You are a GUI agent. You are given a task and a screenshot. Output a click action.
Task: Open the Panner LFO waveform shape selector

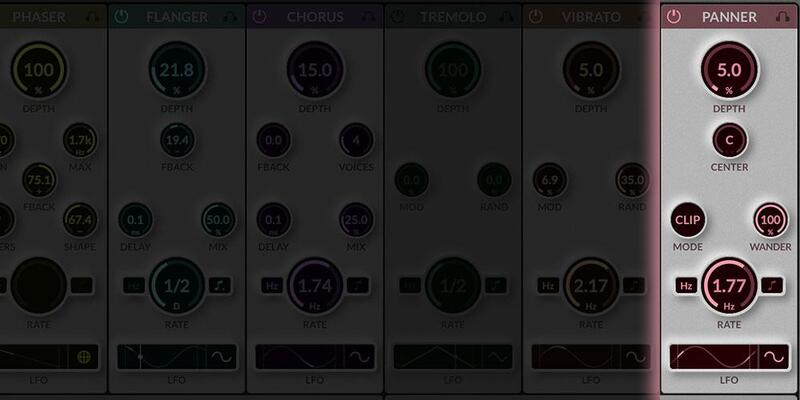coord(771,356)
